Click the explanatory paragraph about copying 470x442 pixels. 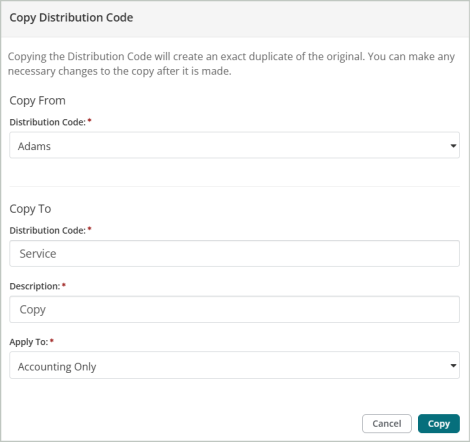pos(231,64)
